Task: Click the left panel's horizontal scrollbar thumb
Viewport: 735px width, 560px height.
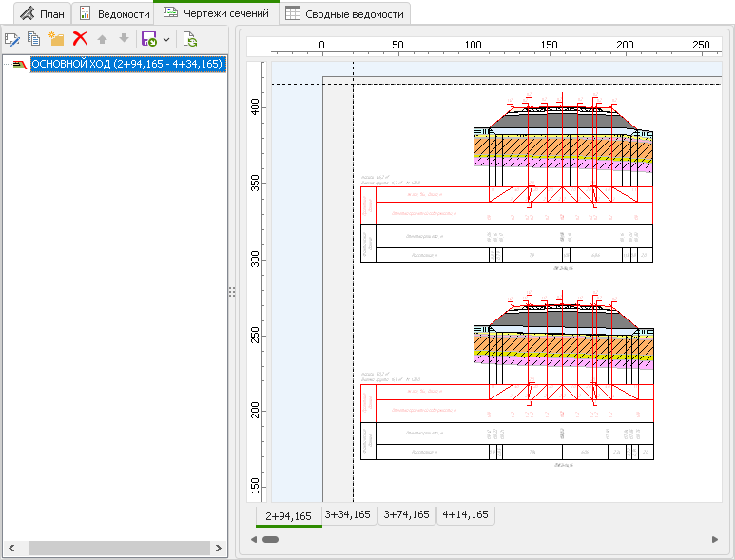Action: pyautogui.click(x=119, y=549)
